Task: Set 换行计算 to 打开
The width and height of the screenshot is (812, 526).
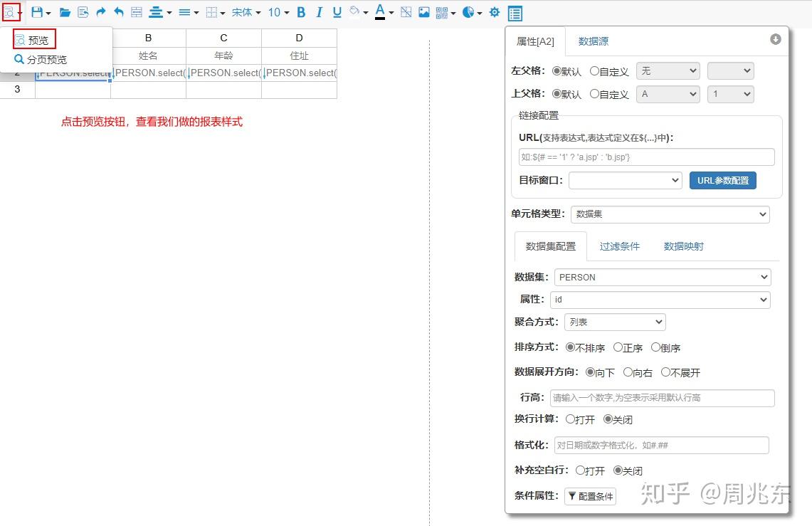Action: (570, 419)
